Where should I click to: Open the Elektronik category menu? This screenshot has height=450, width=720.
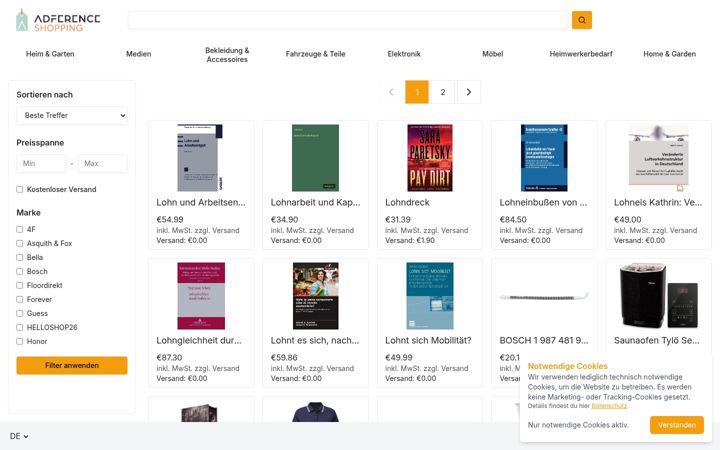tap(404, 54)
